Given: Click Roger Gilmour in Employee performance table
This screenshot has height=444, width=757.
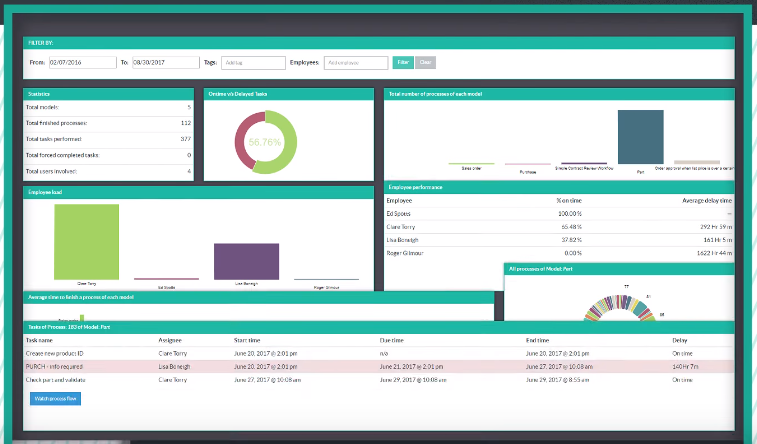Looking at the screenshot, I should click(405, 253).
